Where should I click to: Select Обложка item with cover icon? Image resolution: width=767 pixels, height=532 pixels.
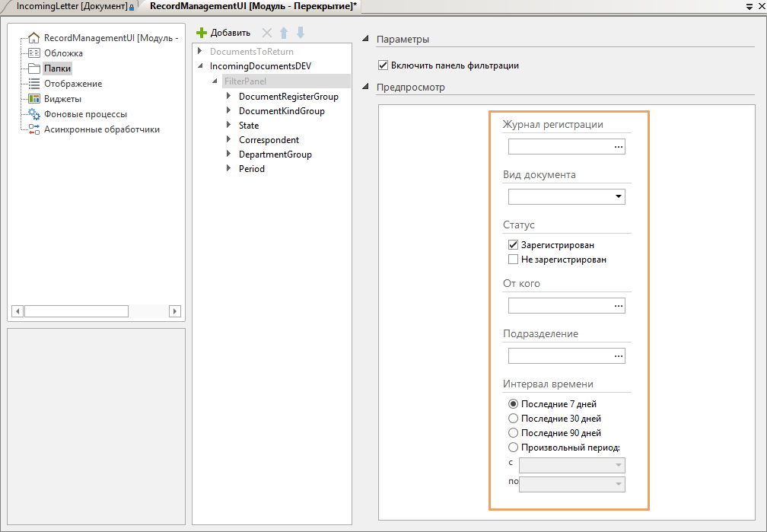click(62, 53)
